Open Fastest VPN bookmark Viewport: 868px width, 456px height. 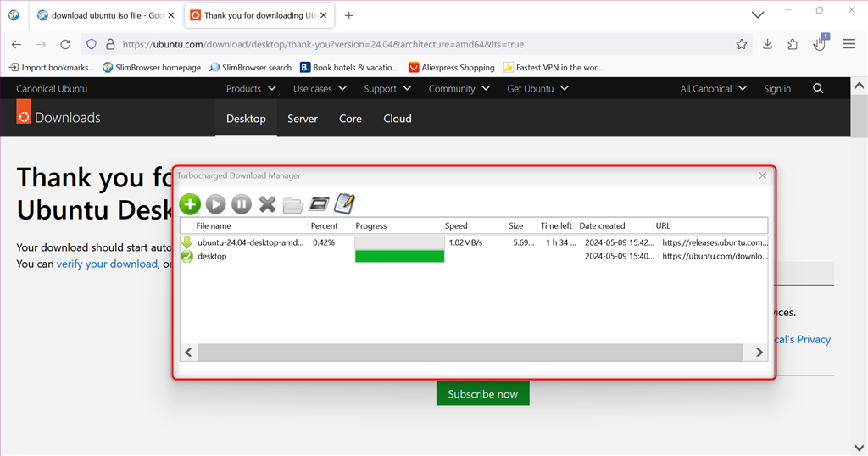[553, 68]
